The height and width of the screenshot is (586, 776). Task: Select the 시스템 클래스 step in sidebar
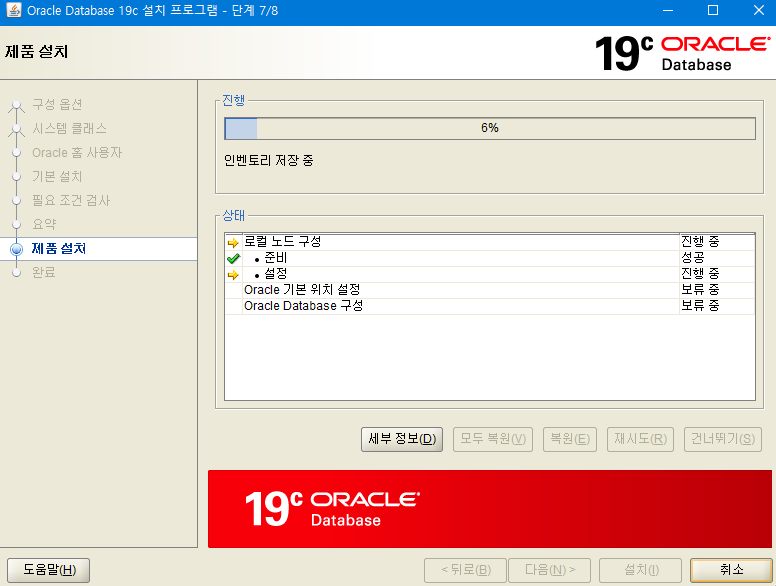pyautogui.click(x=69, y=129)
